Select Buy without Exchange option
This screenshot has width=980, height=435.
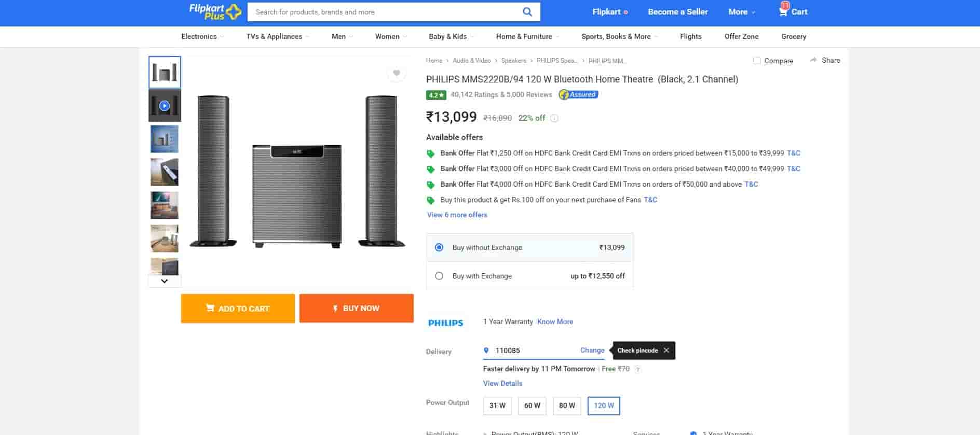(x=439, y=247)
